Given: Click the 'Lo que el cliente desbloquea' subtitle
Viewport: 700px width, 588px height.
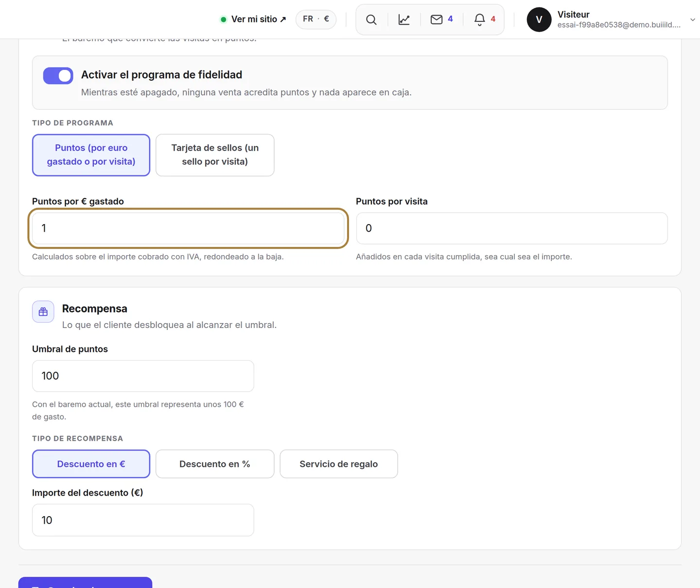Looking at the screenshot, I should [x=169, y=325].
